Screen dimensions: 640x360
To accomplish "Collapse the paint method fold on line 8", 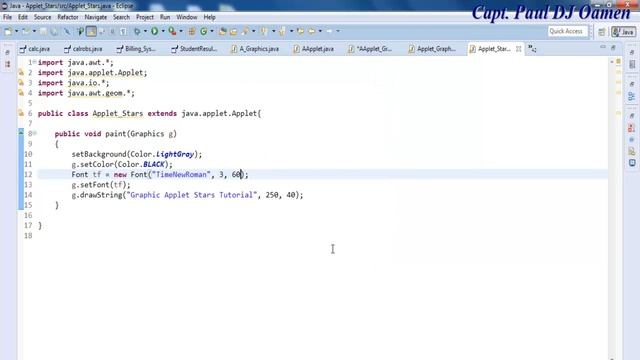I will pos(34,133).
